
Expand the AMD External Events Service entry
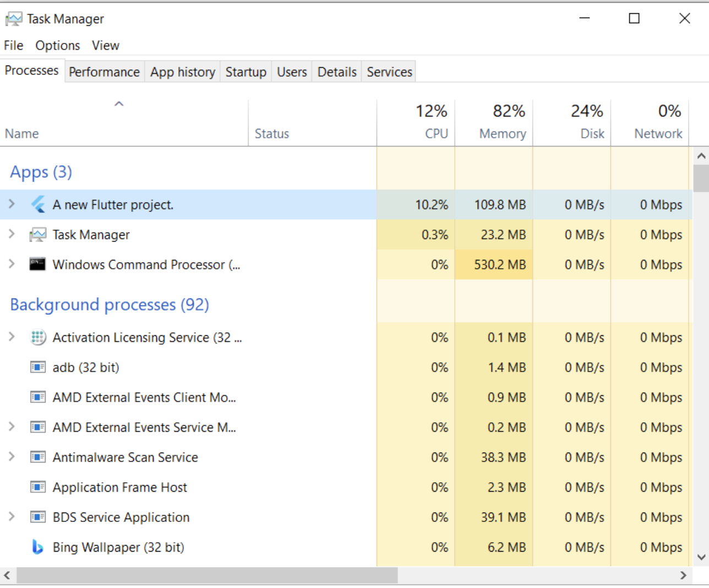tap(11, 427)
